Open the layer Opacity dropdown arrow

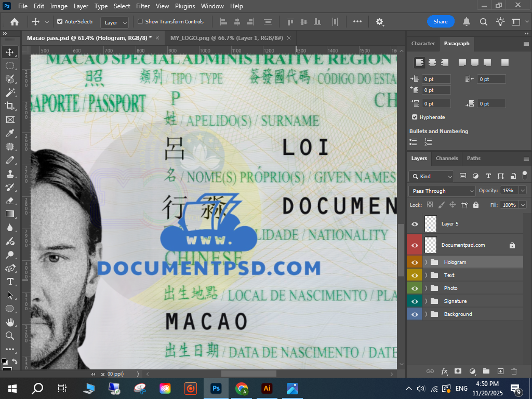click(522, 191)
